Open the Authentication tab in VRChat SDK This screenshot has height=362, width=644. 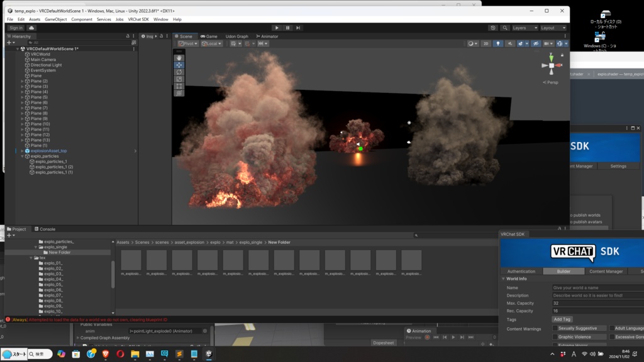point(521,271)
